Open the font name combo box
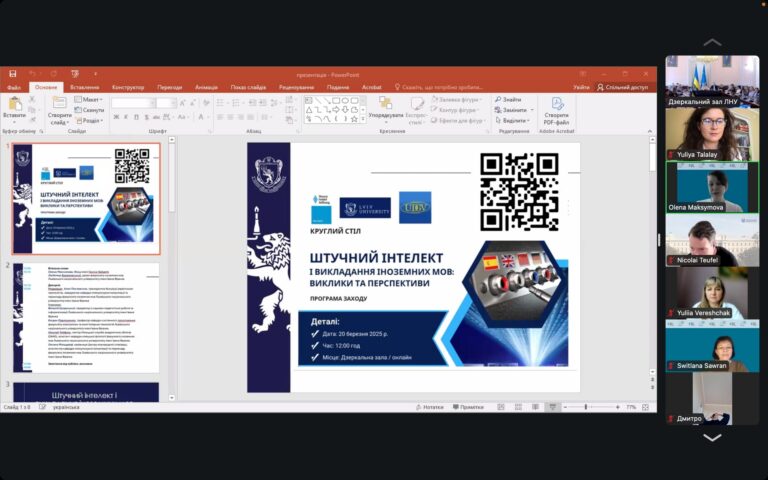 (132, 102)
